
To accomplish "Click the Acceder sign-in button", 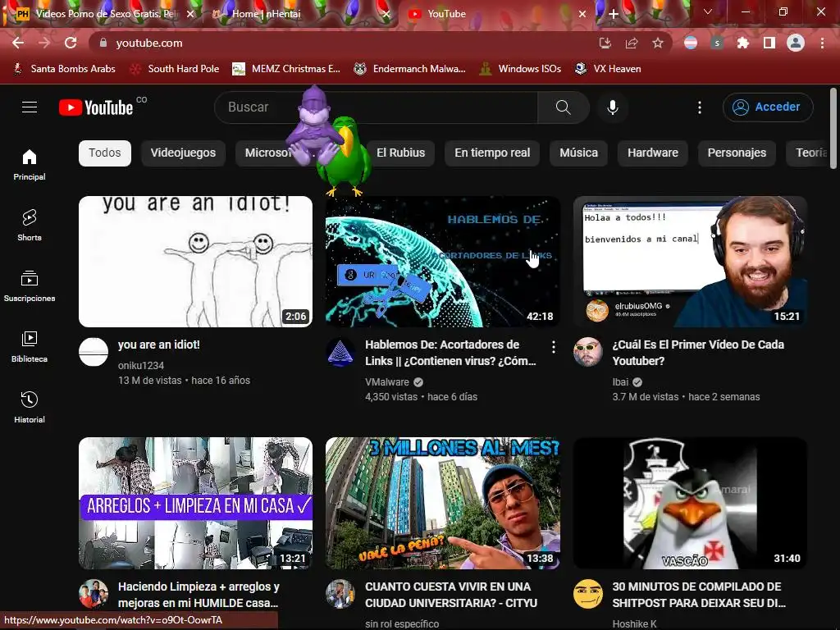I will 768,107.
